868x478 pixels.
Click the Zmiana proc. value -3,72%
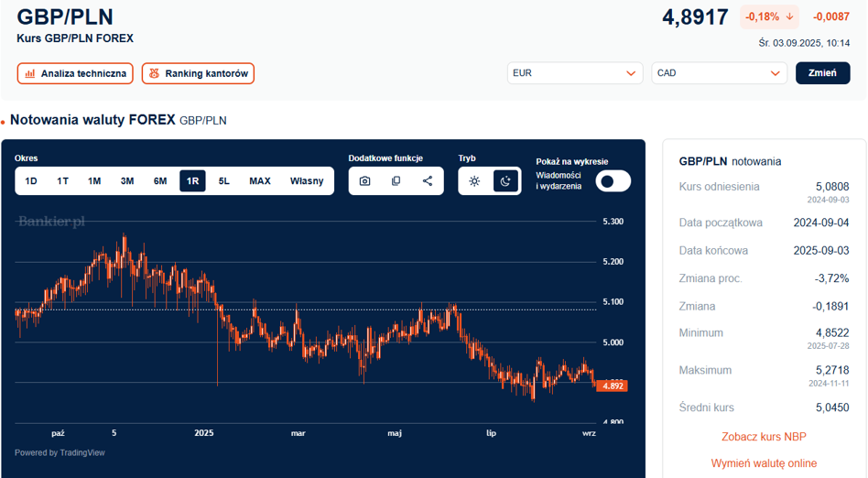coord(831,278)
